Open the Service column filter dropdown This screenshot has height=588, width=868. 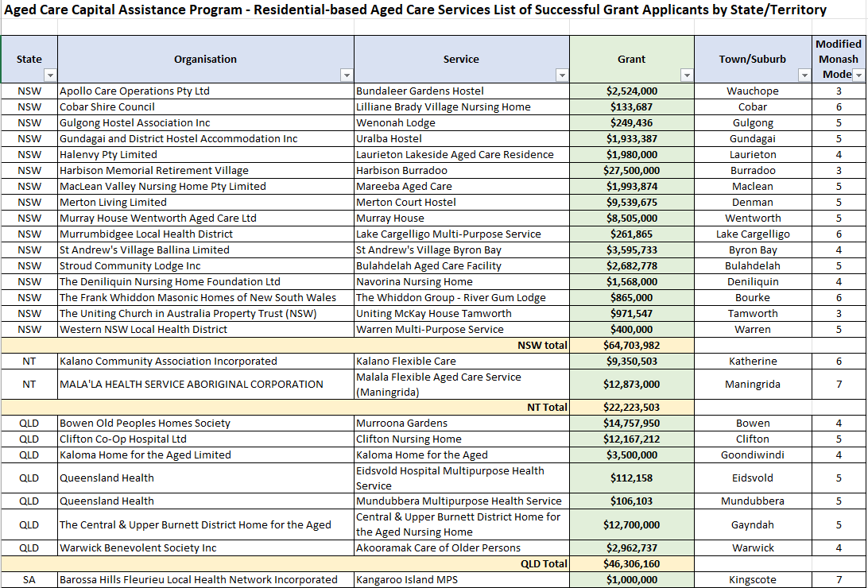click(x=562, y=75)
